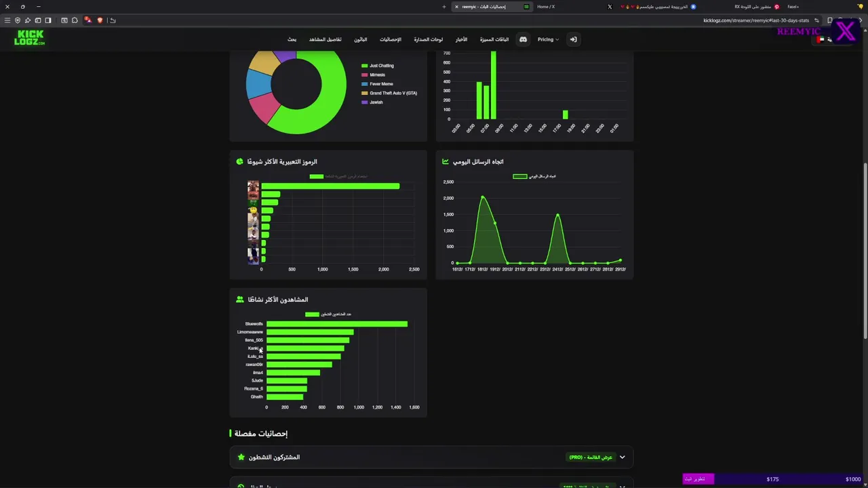Close the reemyic statistics tab
This screenshot has height=488, width=868.
coord(456,7)
